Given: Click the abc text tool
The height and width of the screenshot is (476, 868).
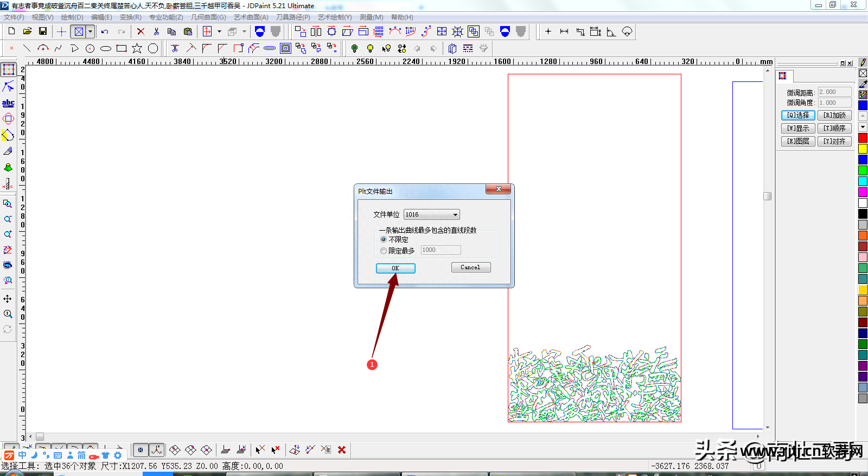Looking at the screenshot, I should click(x=8, y=103).
